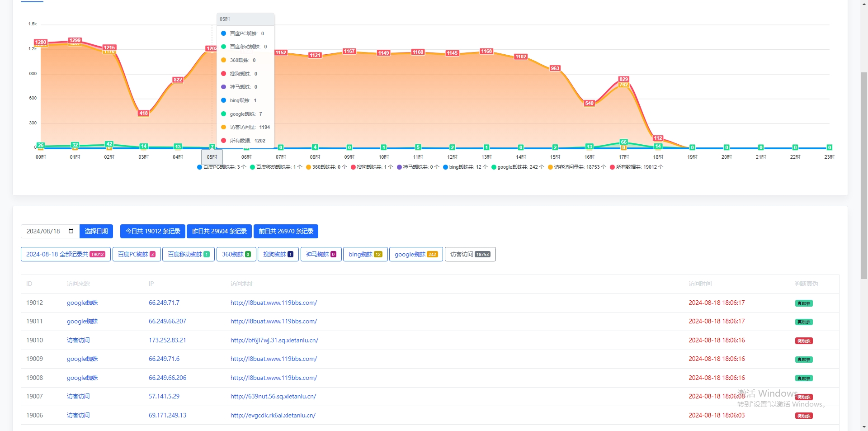Open IP 66.249.71.6 link
This screenshot has width=868, height=431.
point(164,359)
